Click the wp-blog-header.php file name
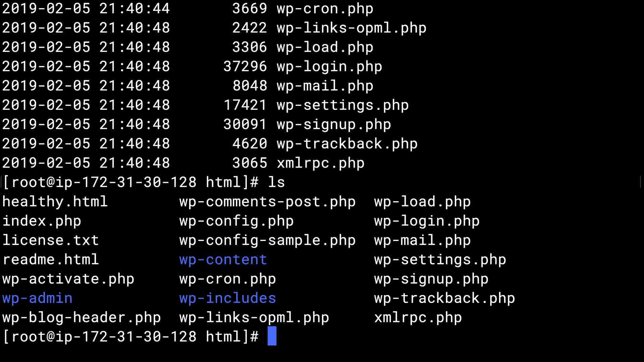 click(x=82, y=317)
